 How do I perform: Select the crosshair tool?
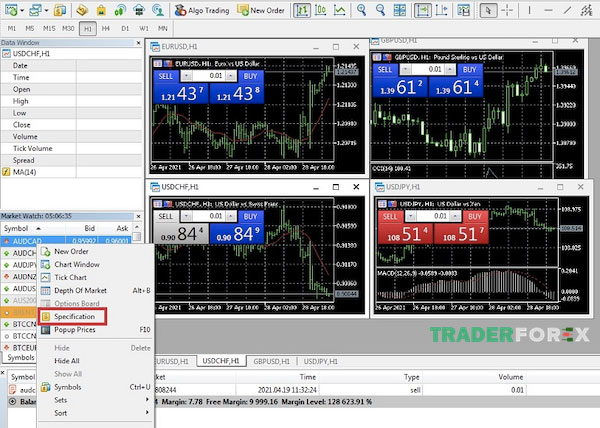click(507, 10)
